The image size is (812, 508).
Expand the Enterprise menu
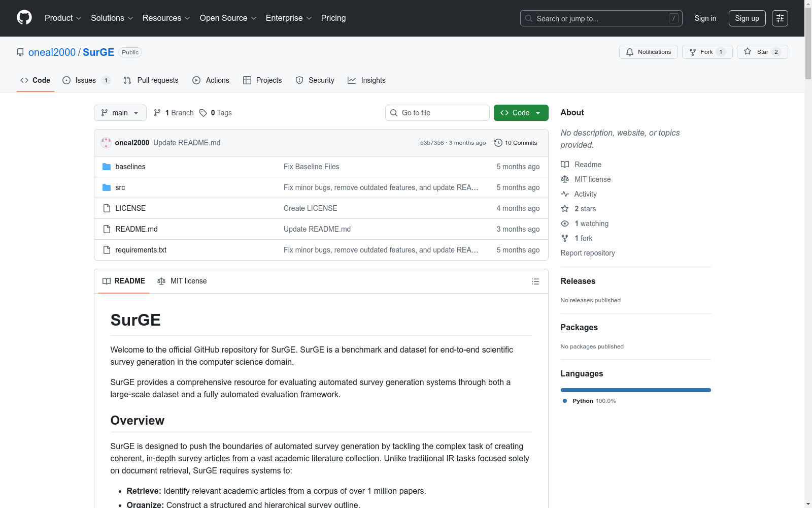(x=289, y=18)
